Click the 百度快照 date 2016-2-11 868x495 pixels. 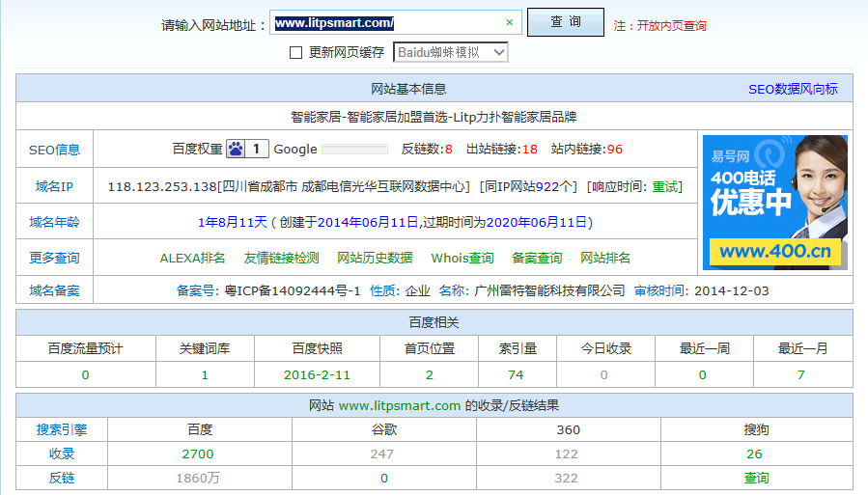318,375
